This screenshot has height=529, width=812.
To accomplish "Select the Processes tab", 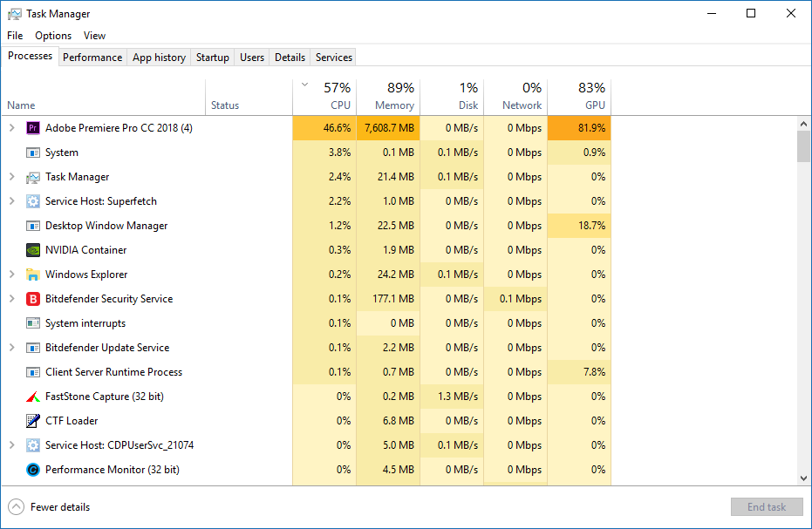I will tap(30, 56).
